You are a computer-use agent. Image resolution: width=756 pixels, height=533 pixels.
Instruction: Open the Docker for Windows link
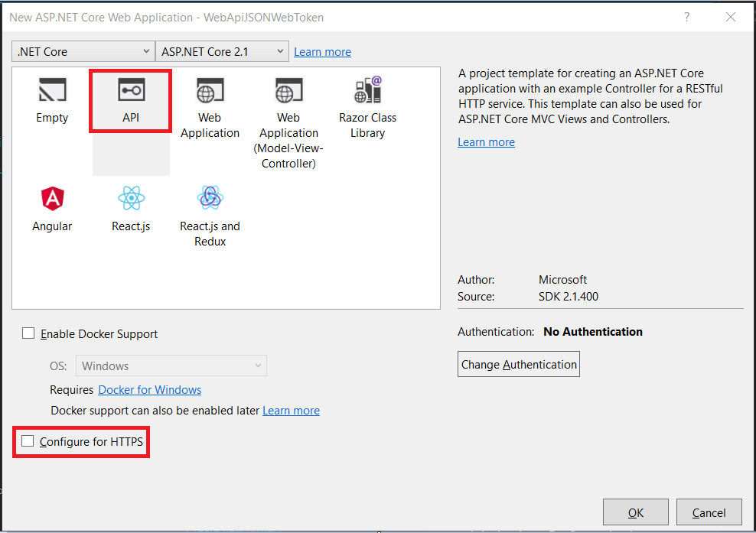[x=149, y=390]
